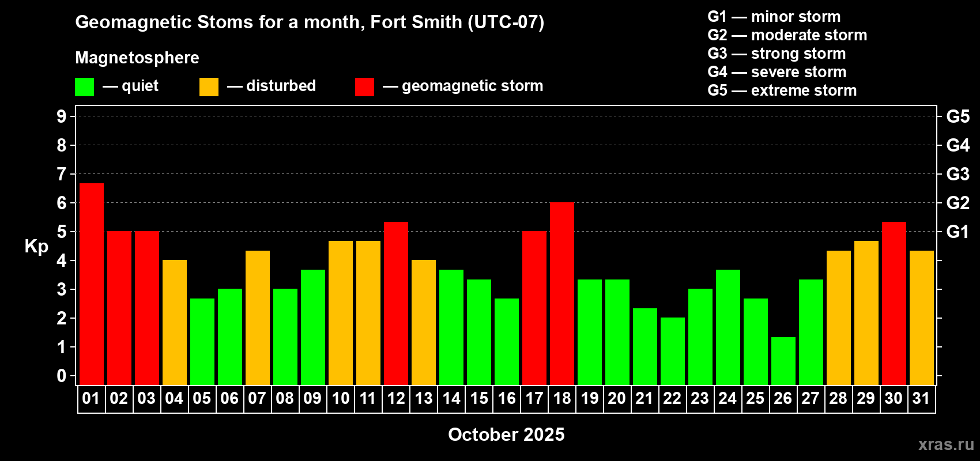Click the date label 15 on the x-axis
The image size is (980, 461).
pos(479,399)
